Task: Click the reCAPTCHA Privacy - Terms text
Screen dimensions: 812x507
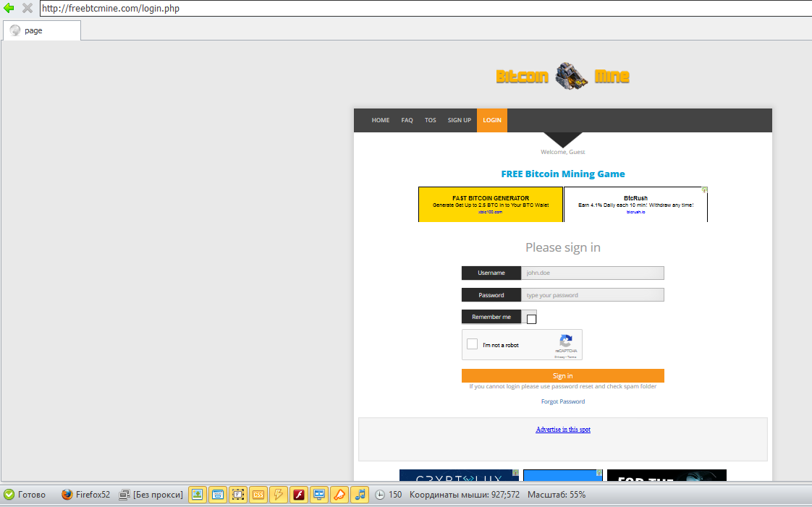Action: [x=565, y=357]
